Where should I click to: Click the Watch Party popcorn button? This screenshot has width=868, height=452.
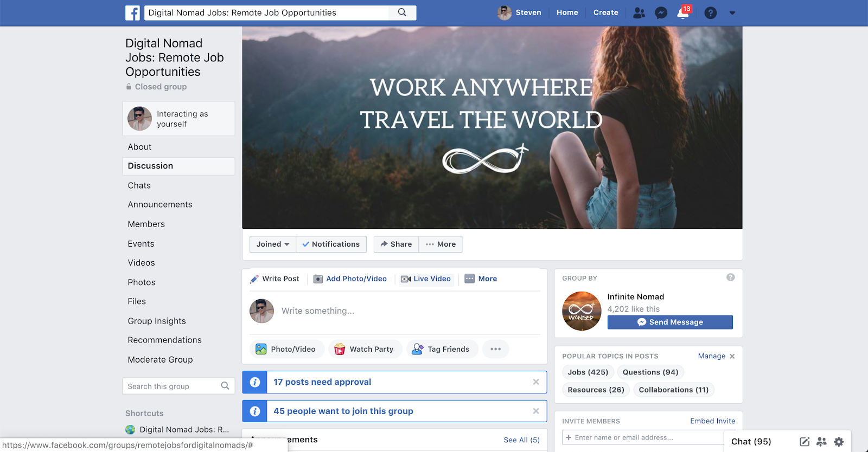coord(365,349)
